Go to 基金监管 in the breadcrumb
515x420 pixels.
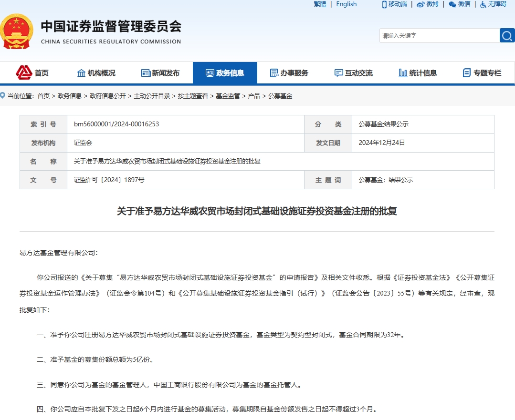point(228,96)
